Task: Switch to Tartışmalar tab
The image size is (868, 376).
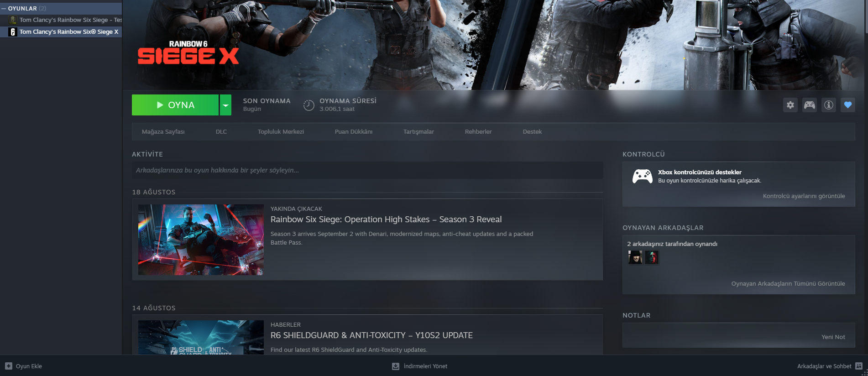Action: 418,131
